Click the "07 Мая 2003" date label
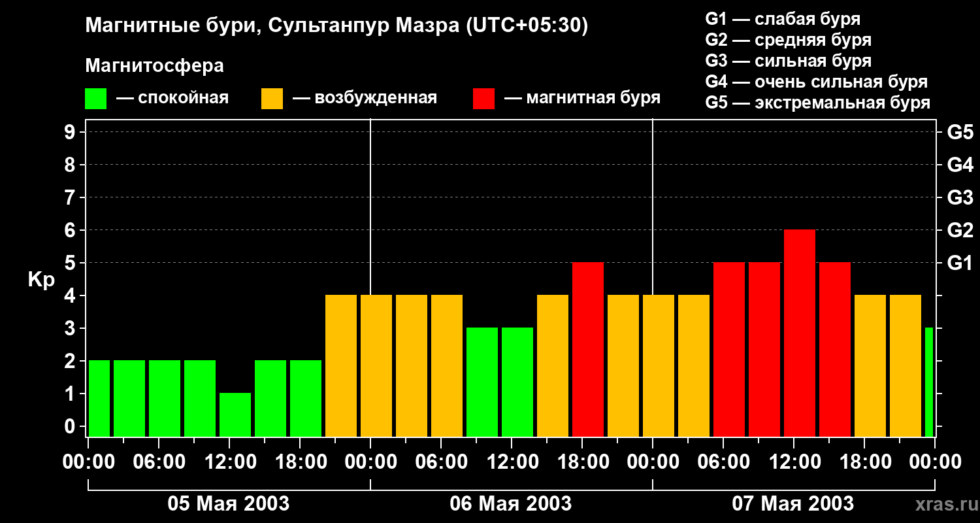 (x=793, y=503)
